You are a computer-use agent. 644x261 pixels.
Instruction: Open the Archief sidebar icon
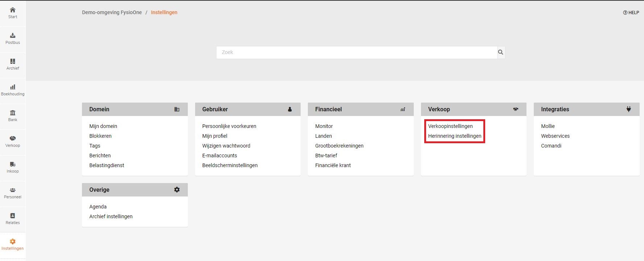coord(13,61)
